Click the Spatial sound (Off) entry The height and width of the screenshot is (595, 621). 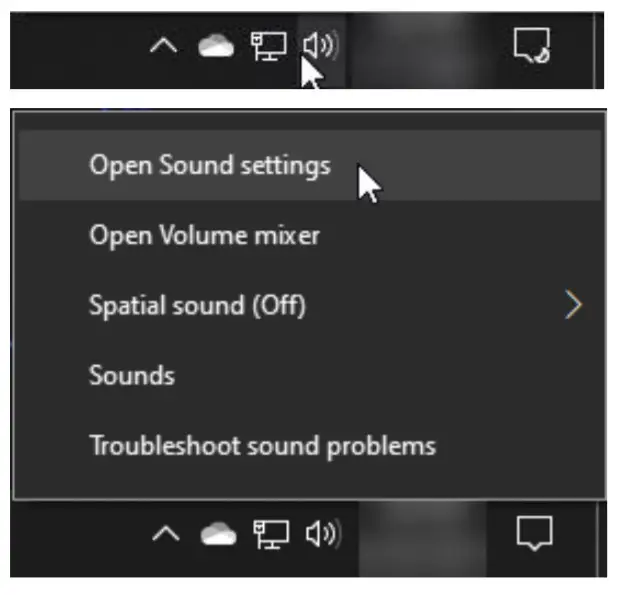197,305
